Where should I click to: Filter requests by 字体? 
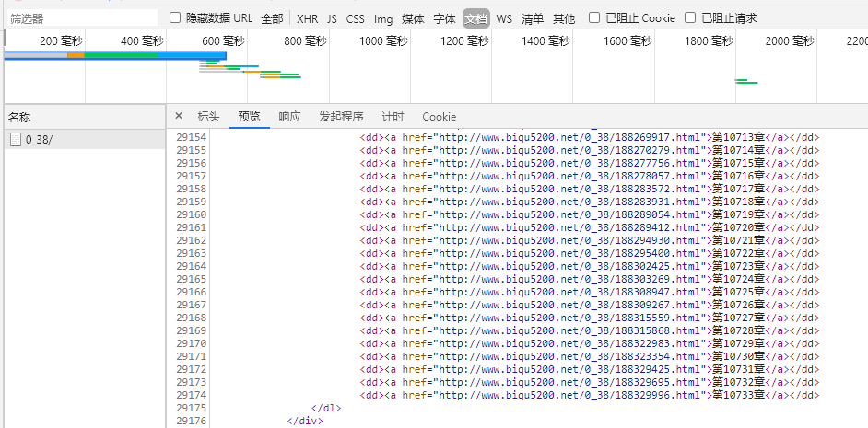(x=444, y=18)
